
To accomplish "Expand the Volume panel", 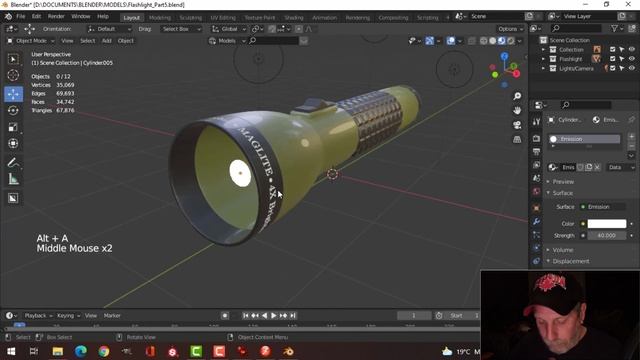I will [563, 250].
